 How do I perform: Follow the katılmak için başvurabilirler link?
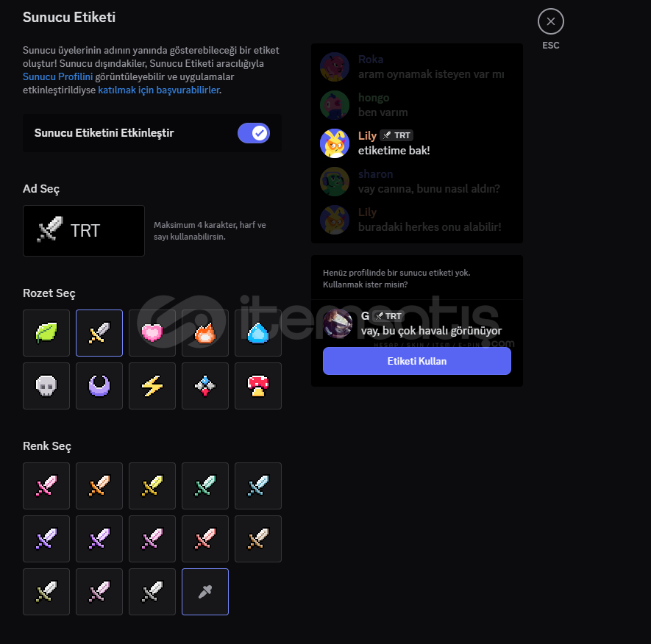point(159,90)
